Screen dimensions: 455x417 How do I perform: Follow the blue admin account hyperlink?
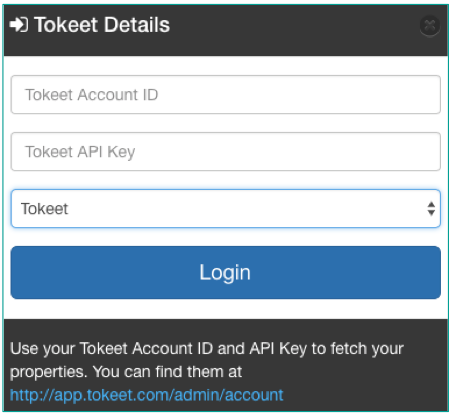(147, 395)
